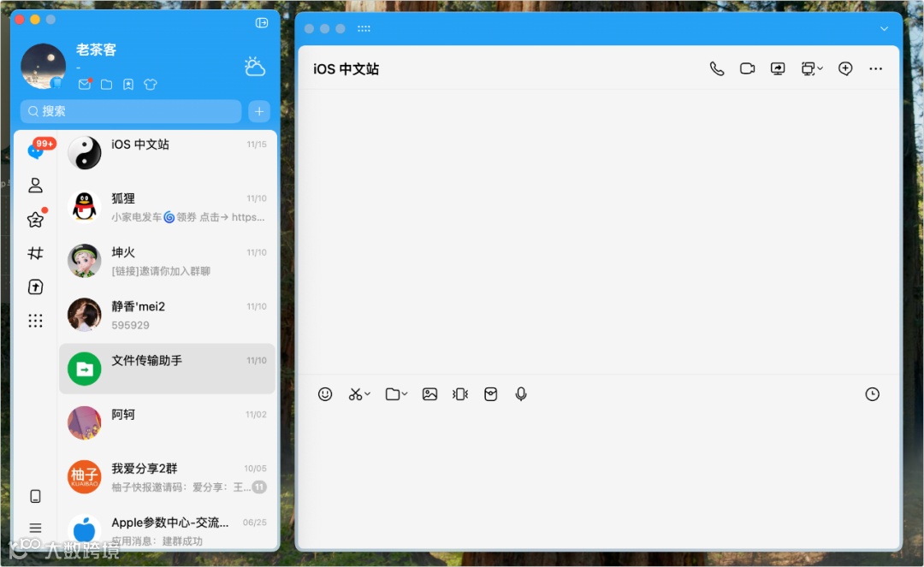Start a video call from chat header

click(x=747, y=69)
